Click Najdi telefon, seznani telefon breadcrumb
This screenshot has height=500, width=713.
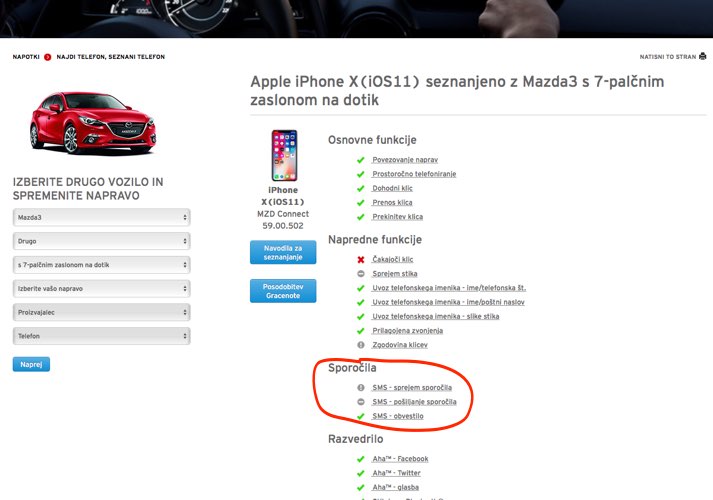pos(110,57)
